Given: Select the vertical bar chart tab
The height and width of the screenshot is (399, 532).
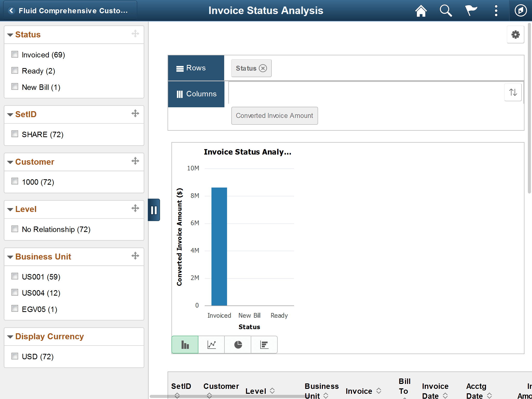Looking at the screenshot, I should pyautogui.click(x=185, y=344).
